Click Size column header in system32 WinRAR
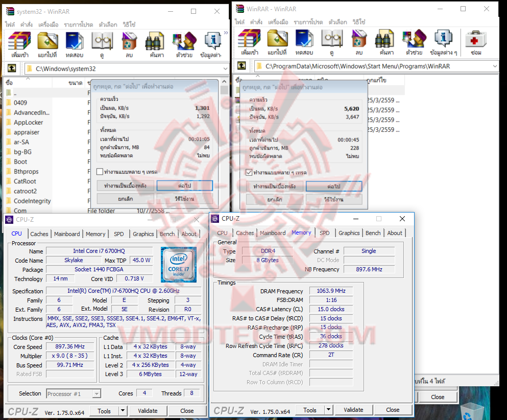The height and width of the screenshot is (420, 507). point(68,82)
